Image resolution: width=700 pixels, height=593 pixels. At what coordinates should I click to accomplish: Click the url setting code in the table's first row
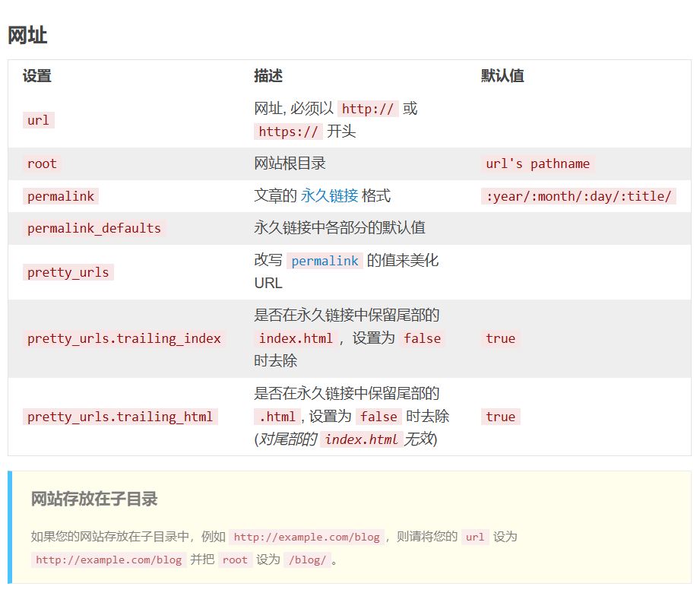coord(38,120)
